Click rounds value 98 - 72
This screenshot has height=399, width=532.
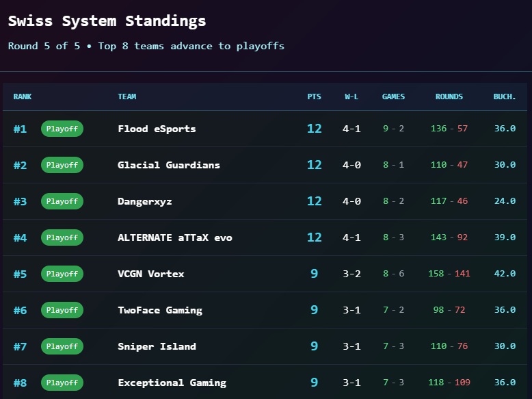coord(449,310)
